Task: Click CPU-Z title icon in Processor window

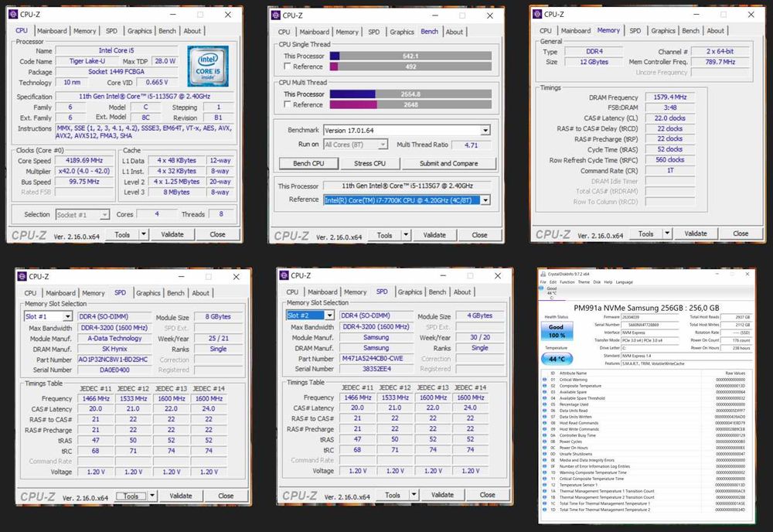Action: [x=13, y=15]
